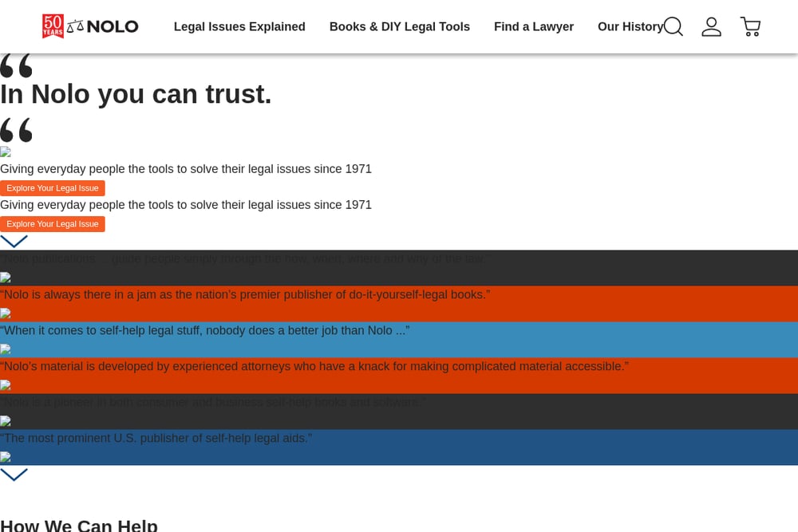Click the 'How We Can Help' heading
The height and width of the screenshot is (532, 798).
(79, 526)
